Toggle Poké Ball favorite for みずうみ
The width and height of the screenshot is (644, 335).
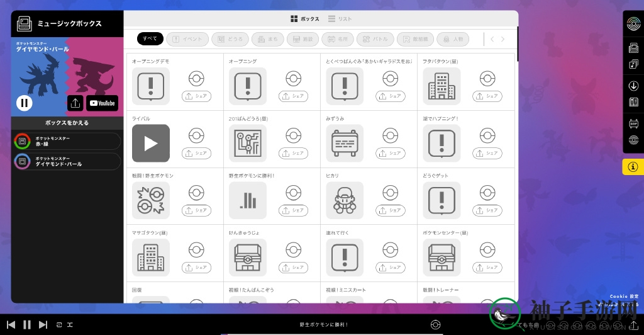[x=390, y=135]
